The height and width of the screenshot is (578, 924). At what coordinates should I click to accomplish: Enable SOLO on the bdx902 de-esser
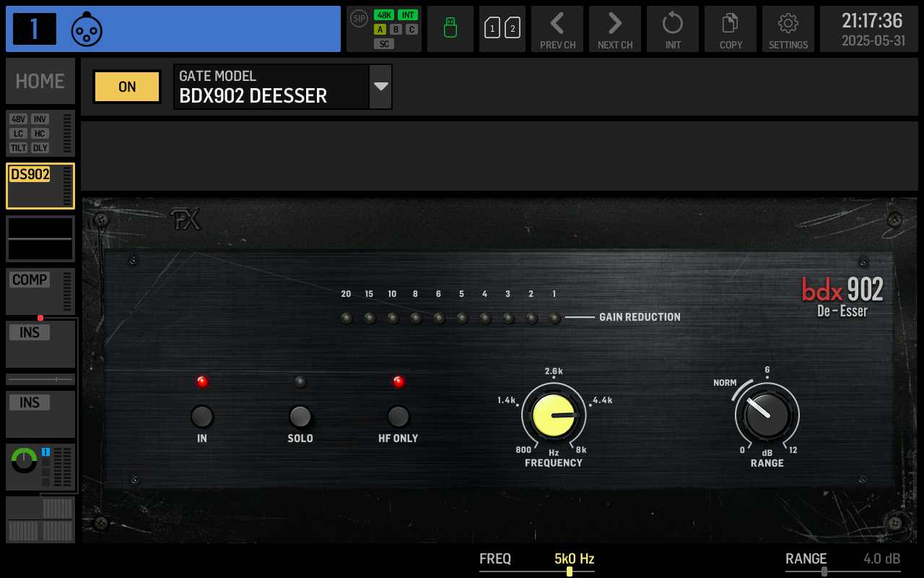300,417
